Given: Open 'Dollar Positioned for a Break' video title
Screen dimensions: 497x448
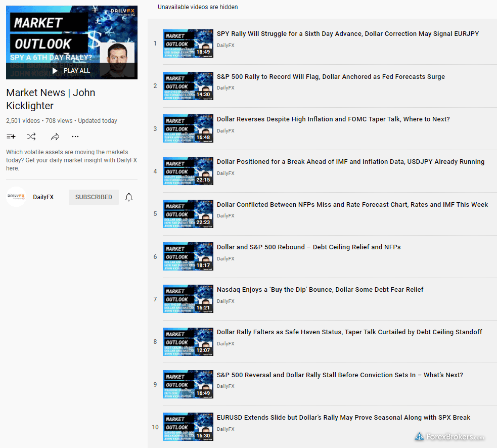Looking at the screenshot, I should 350,162.
